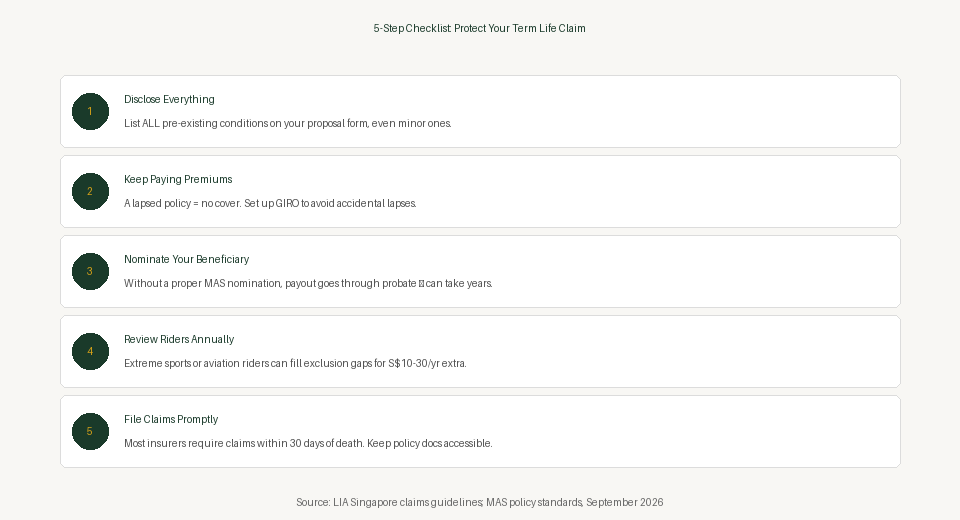The image size is (960, 520).
Task: Click empty area of the Review Riders card
Action: (673, 352)
